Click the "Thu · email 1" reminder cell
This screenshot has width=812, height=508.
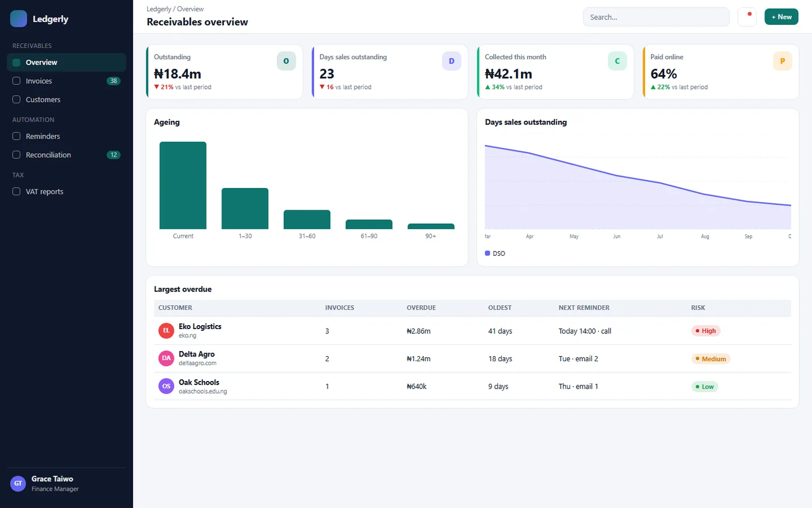[579, 387]
